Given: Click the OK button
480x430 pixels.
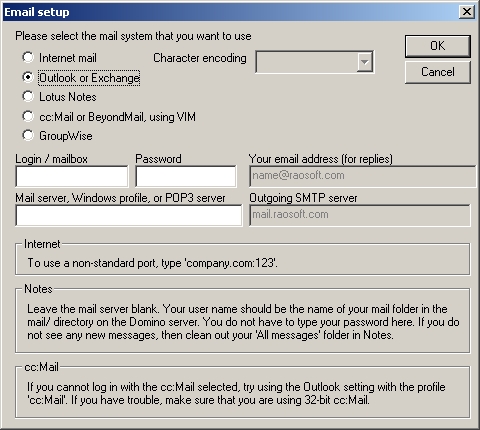Looking at the screenshot, I should (438, 46).
